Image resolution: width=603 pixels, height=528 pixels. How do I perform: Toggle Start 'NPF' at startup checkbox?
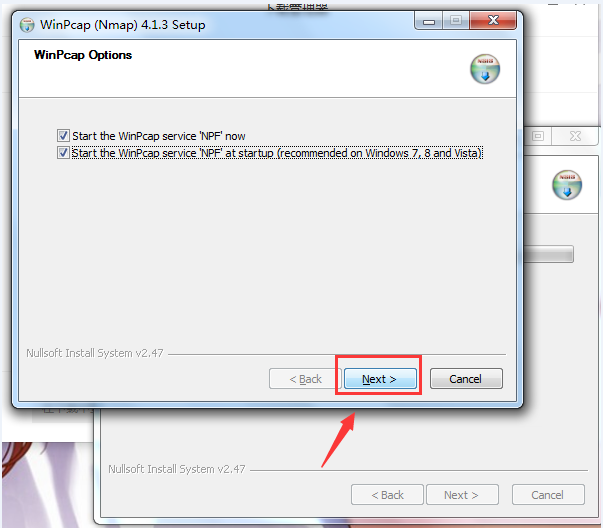tap(63, 153)
